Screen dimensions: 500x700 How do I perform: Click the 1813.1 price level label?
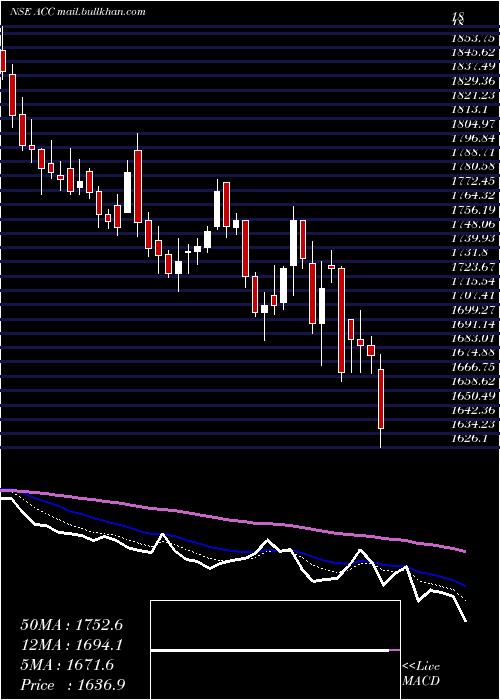pos(470,109)
